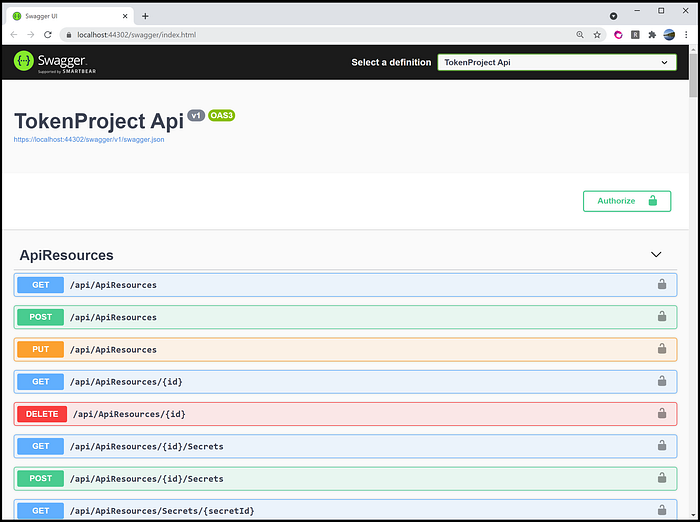The image size is (700, 522).
Task: Click the page vertical scrollbar thumb
Action: [693, 75]
